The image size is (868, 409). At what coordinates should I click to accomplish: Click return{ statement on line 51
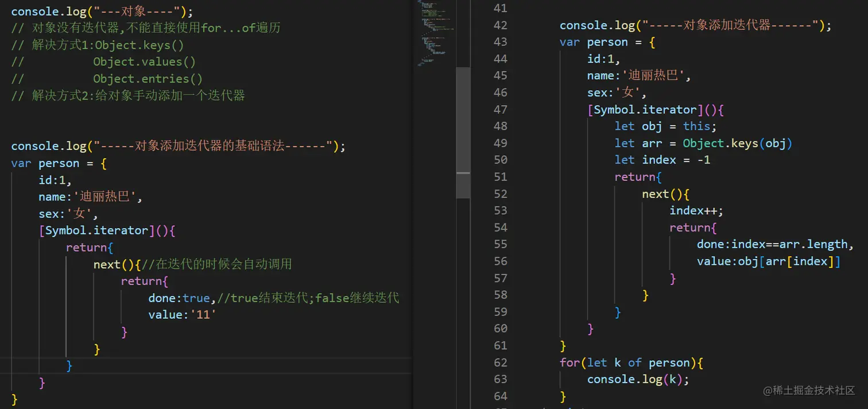point(637,176)
